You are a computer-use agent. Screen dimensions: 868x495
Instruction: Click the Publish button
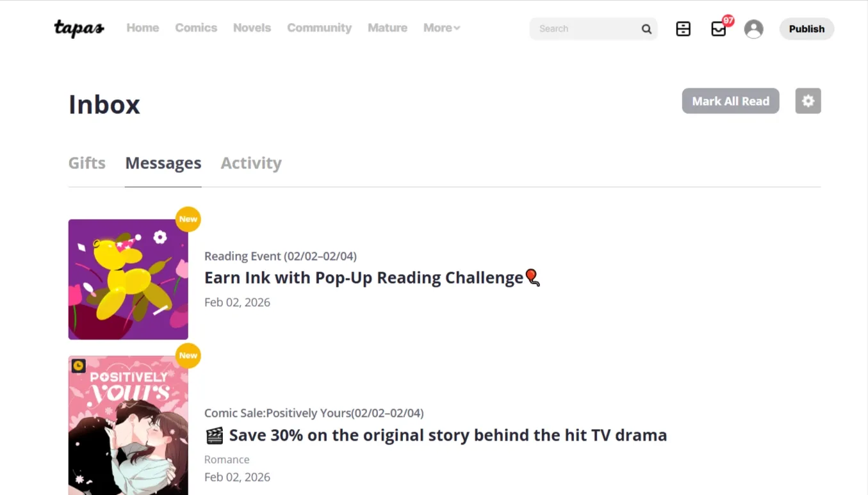807,29
